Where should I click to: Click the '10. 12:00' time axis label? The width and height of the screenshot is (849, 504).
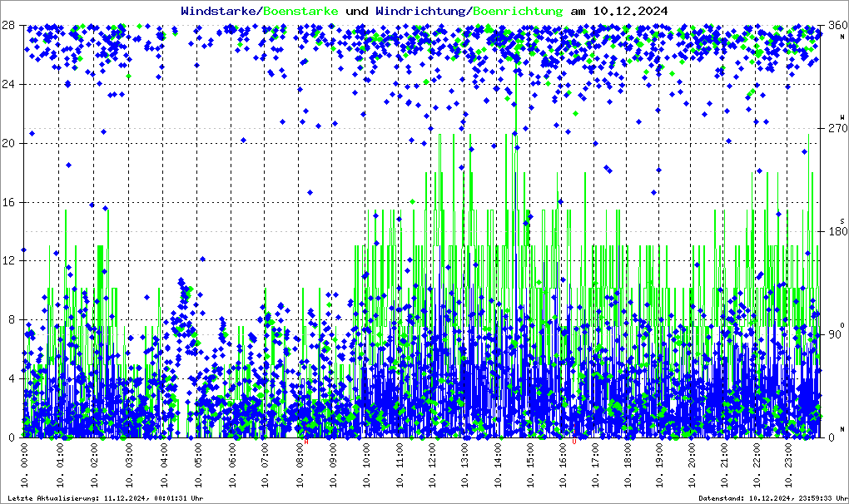[431, 465]
